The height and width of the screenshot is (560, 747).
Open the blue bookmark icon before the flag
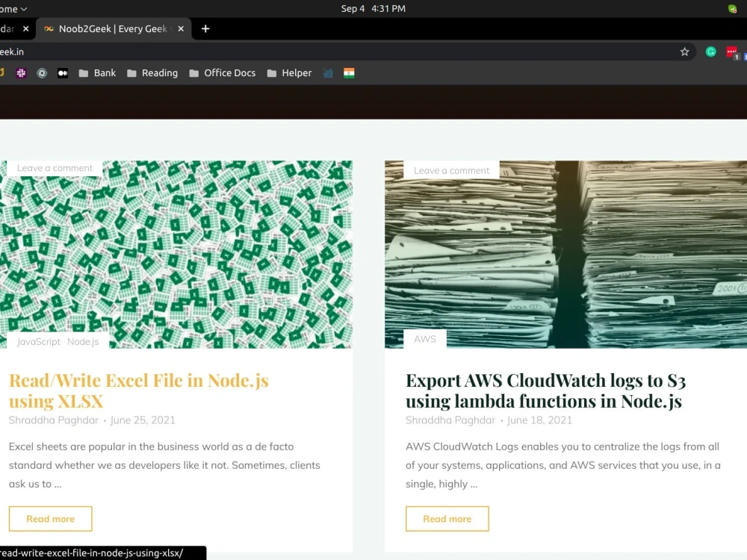pyautogui.click(x=328, y=73)
